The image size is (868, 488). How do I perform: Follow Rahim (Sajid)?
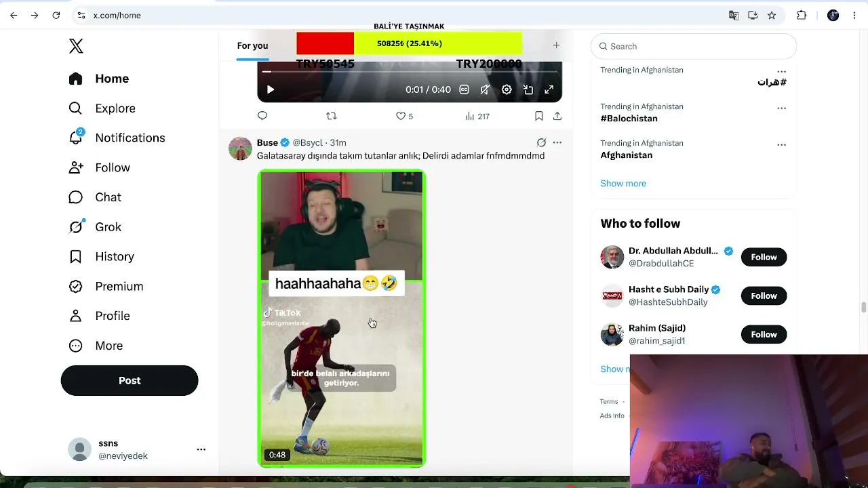(x=764, y=334)
